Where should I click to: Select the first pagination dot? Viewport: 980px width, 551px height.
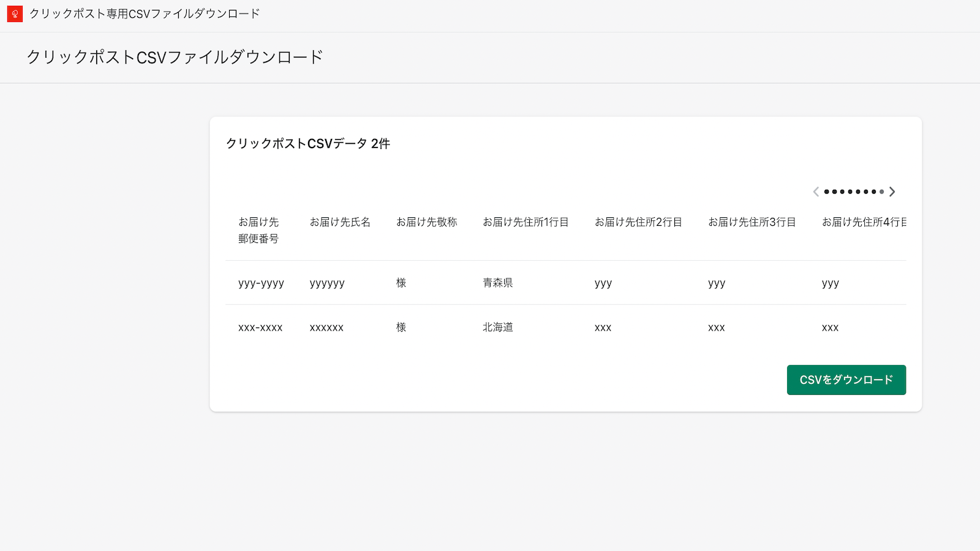click(x=826, y=192)
